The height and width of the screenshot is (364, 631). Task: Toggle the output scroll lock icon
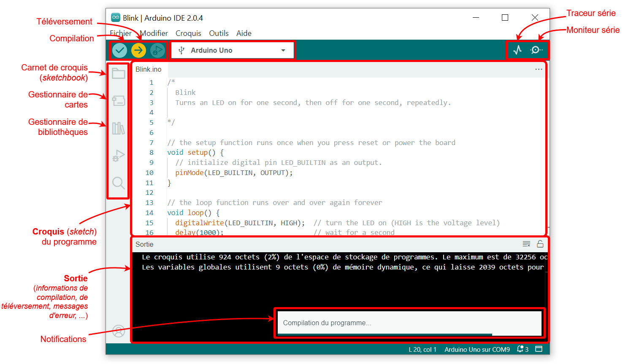540,244
